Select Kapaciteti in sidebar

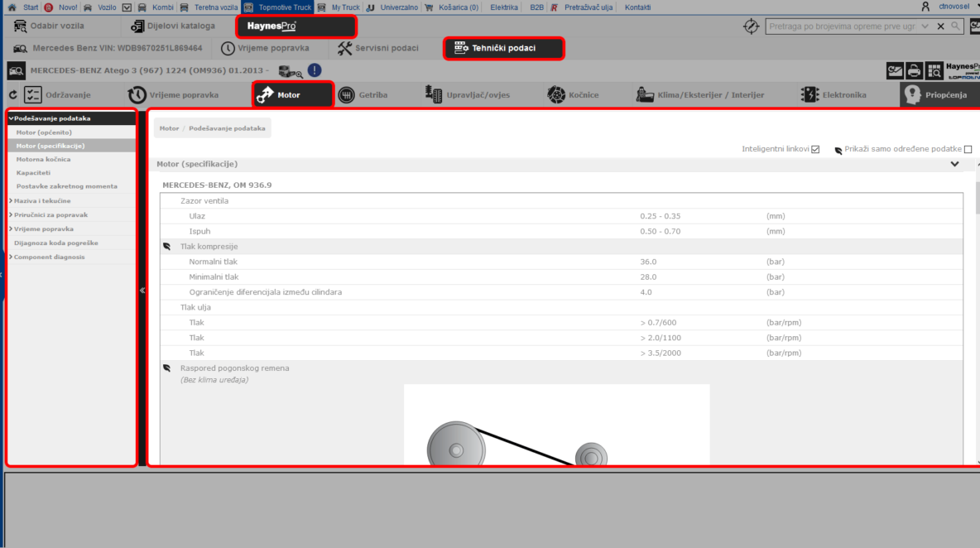tap(33, 172)
